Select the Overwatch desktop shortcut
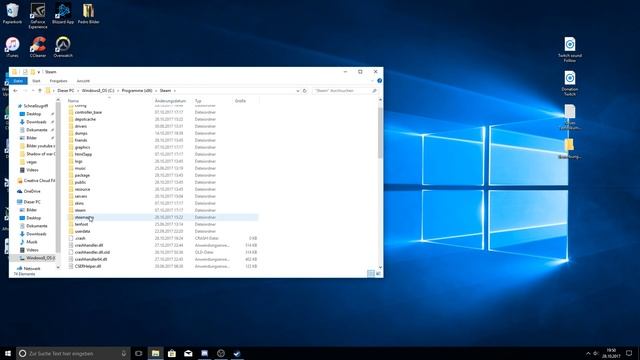This screenshot has height=360, width=640. [63, 47]
